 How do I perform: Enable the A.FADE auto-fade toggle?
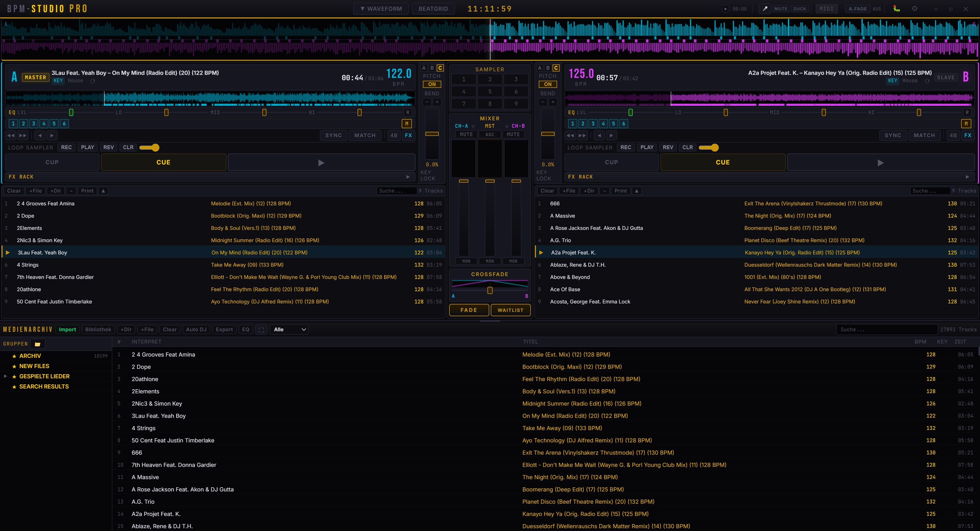[857, 9]
